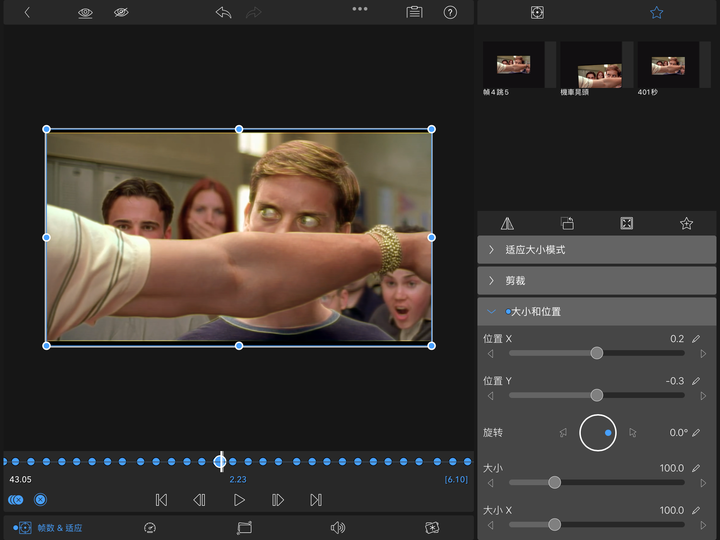The image size is (720, 540).
Task: Increase 位置 X with the right arrow
Action: (x=703, y=354)
